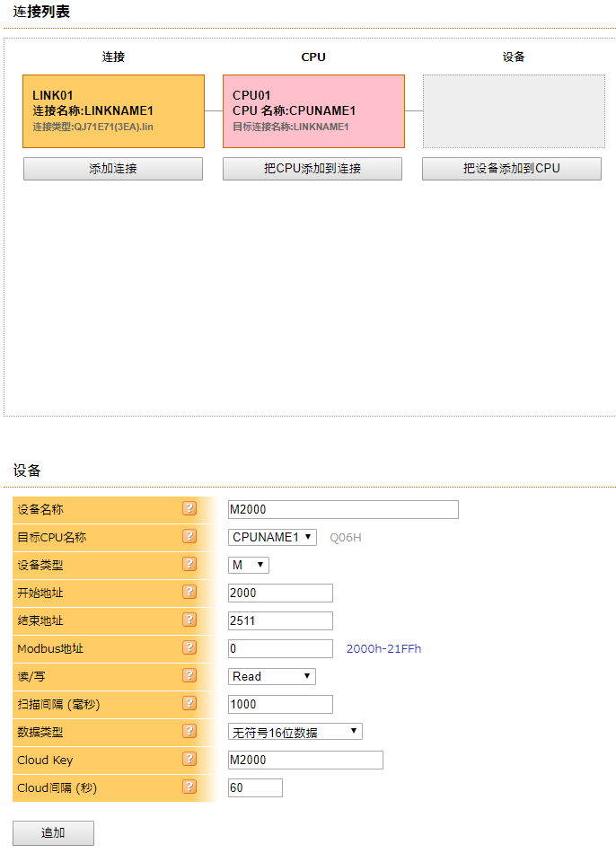Image resolution: width=616 pixels, height=853 pixels.
Task: Show help for Modbus地址 field
Action: (189, 648)
